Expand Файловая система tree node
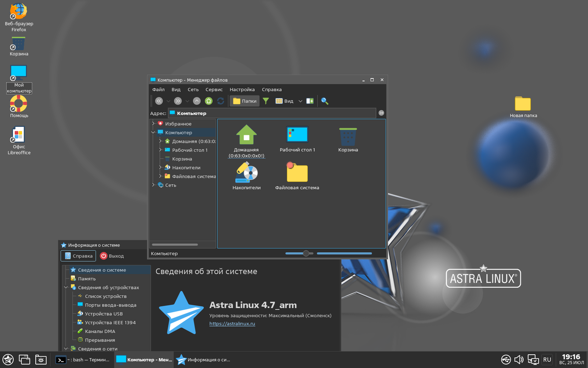The width and height of the screenshot is (588, 368). [x=160, y=176]
